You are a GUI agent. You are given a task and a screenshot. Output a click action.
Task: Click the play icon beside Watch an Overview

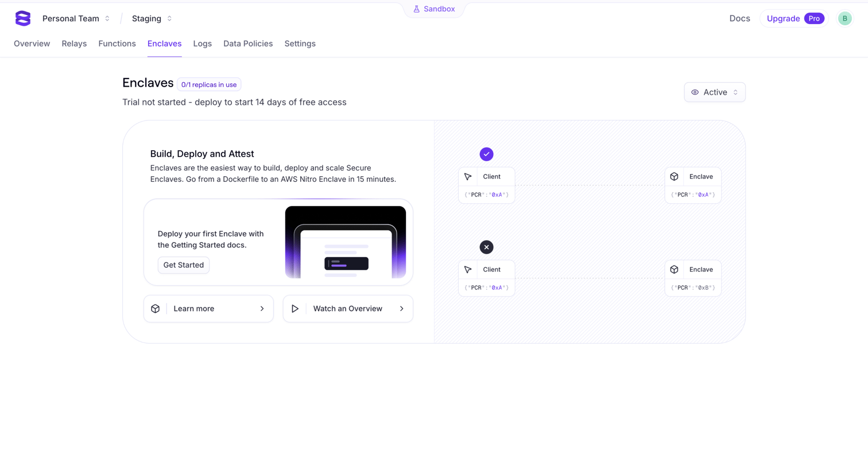(x=295, y=309)
